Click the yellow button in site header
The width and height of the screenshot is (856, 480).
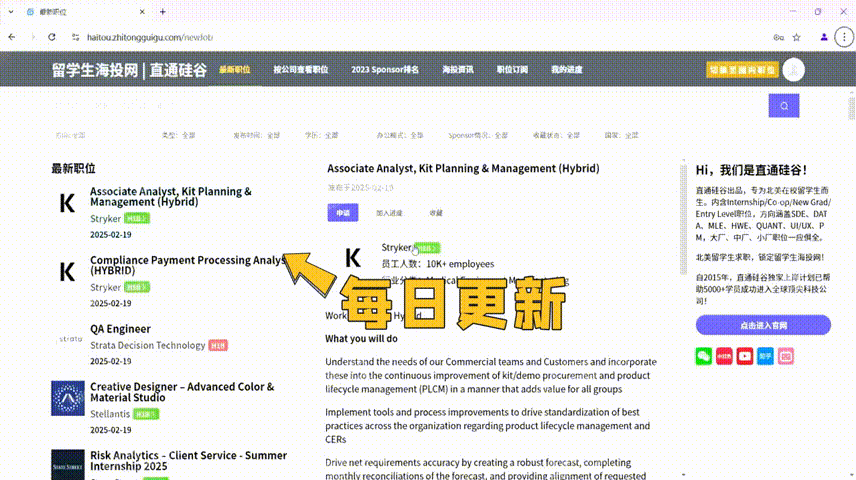(x=742, y=70)
